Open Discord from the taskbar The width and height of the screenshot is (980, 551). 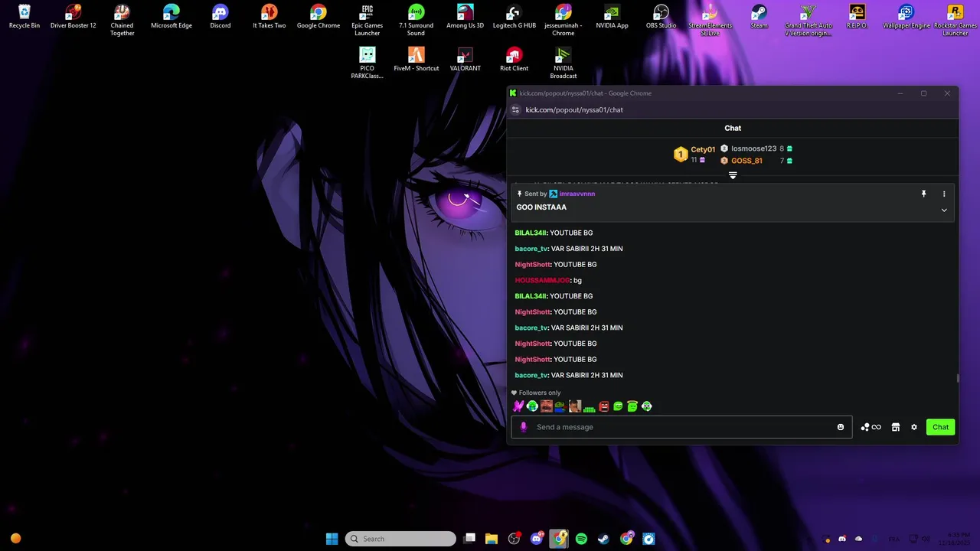click(x=537, y=539)
